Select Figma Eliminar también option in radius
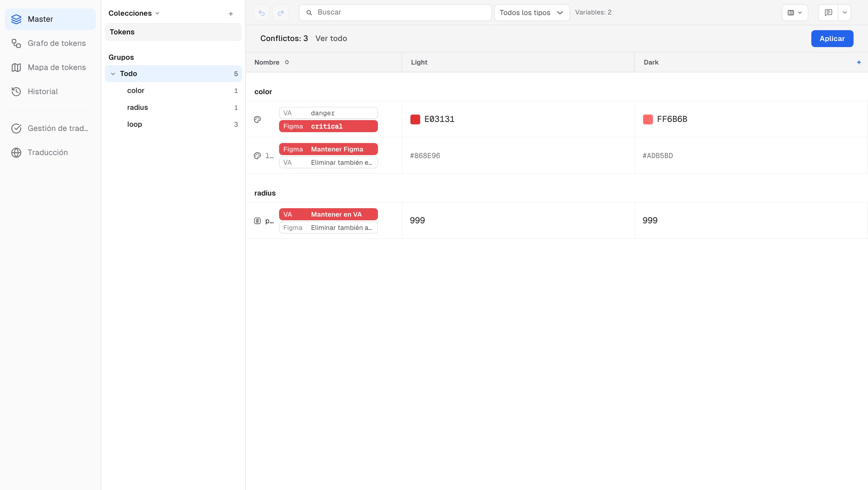This screenshot has height=490, width=868. (328, 227)
